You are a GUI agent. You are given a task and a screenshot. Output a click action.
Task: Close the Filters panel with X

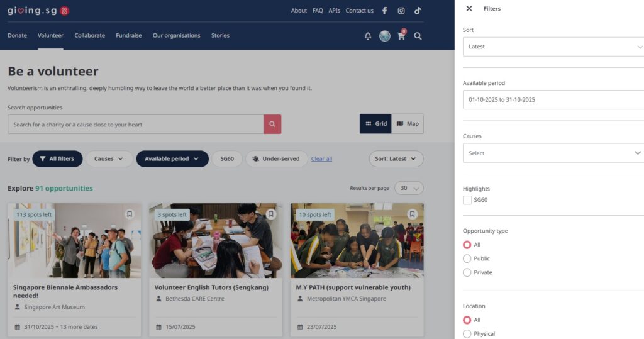point(469,9)
